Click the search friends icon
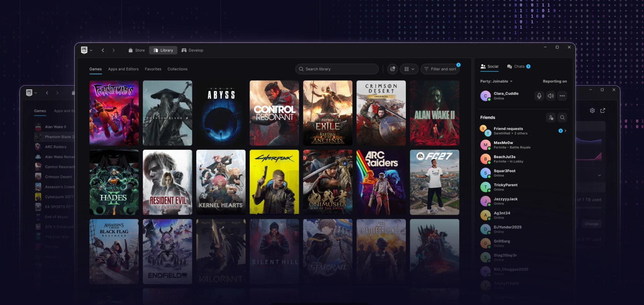 (562, 118)
